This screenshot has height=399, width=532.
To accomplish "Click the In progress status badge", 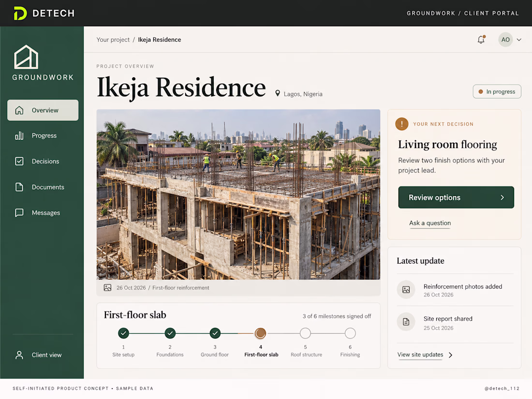I will pyautogui.click(x=497, y=91).
